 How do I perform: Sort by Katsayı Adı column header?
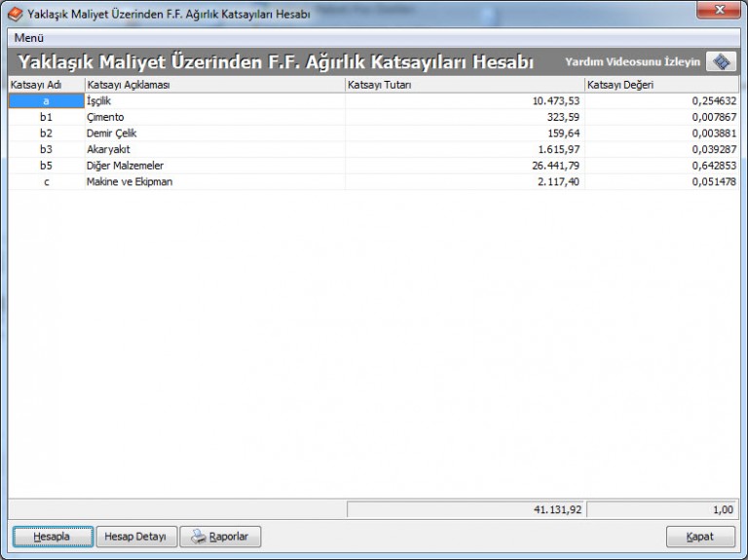coord(46,85)
